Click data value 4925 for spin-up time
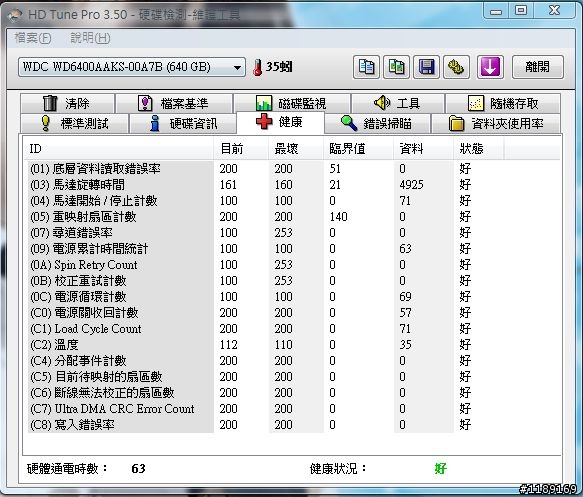This screenshot has width=583, height=497. click(411, 185)
